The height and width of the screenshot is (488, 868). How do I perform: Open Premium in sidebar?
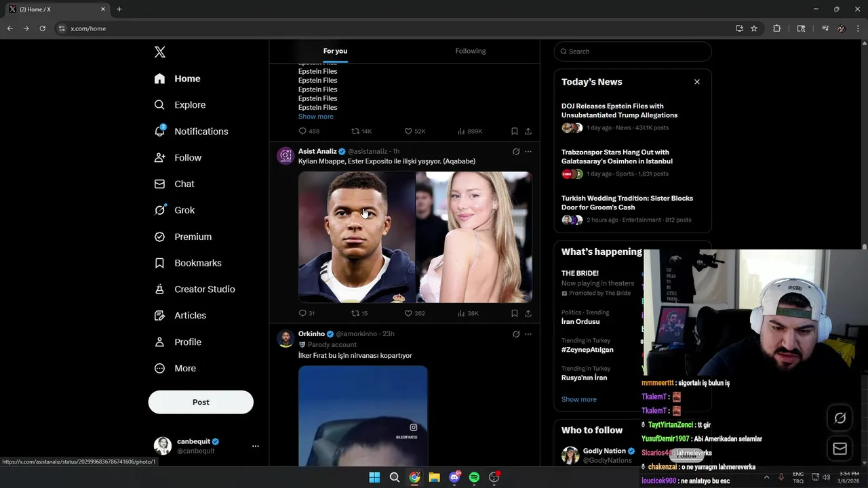click(183, 237)
